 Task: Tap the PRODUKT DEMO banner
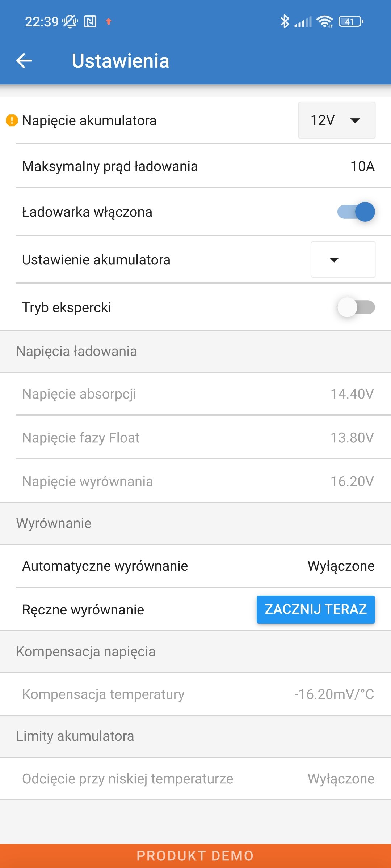coord(195,856)
